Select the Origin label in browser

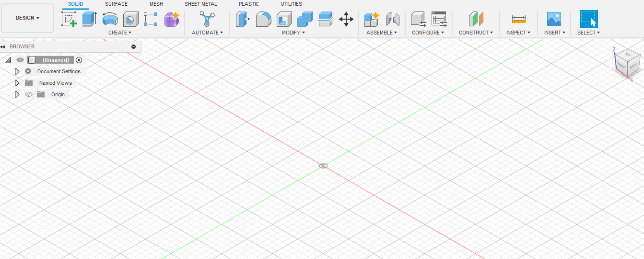click(58, 94)
